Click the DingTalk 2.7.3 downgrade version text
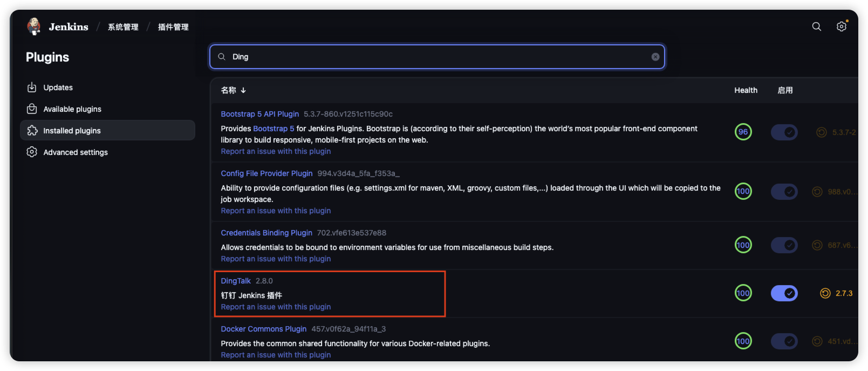 (x=844, y=293)
